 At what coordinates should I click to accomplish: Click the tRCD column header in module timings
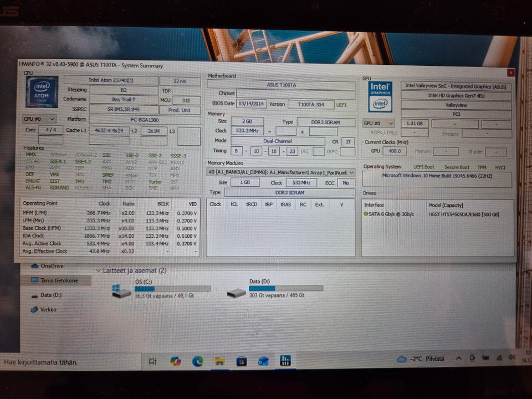point(252,204)
